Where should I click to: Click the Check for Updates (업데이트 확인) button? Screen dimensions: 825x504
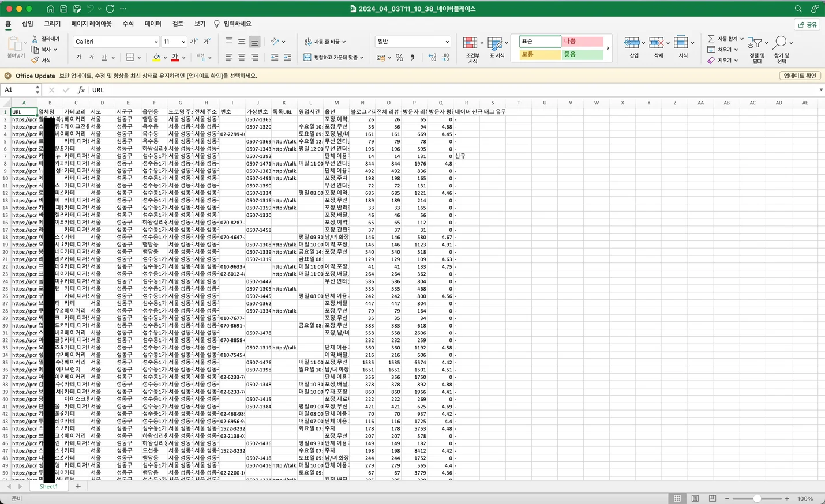point(800,76)
